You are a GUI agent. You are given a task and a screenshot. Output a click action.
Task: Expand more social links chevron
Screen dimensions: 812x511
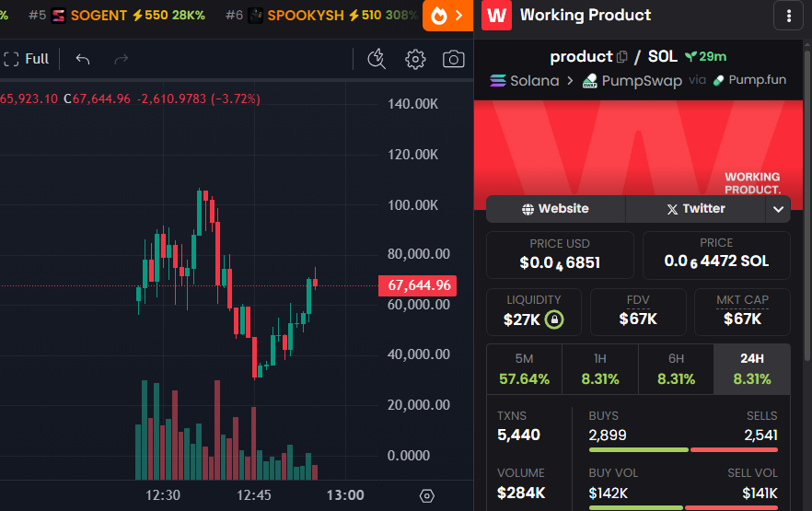click(778, 209)
